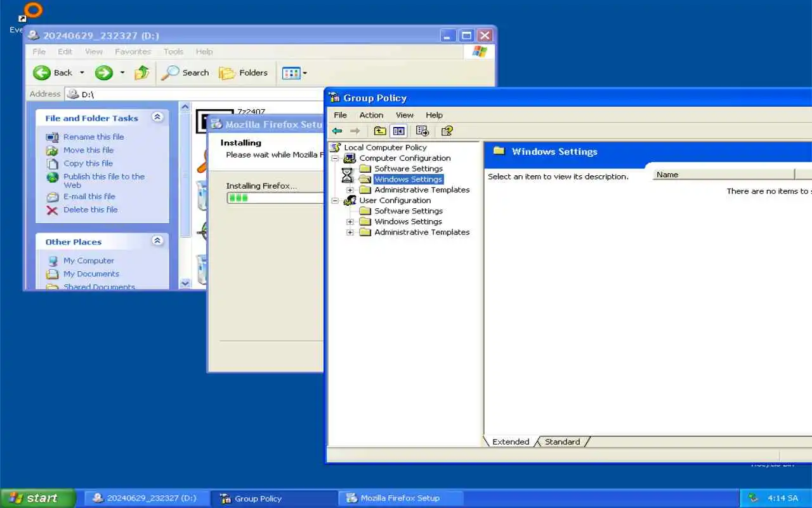
Task: Expand Administrative Templates under Computer Configuration
Action: pos(350,190)
